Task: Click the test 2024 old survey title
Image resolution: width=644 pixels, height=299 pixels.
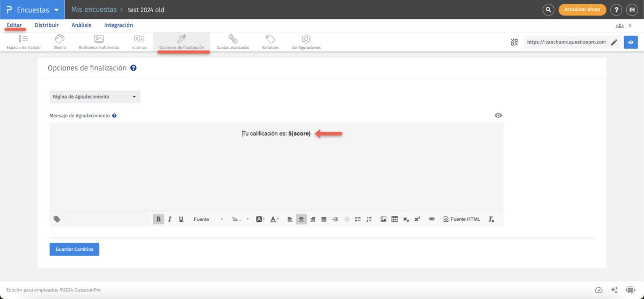Action: point(146,10)
